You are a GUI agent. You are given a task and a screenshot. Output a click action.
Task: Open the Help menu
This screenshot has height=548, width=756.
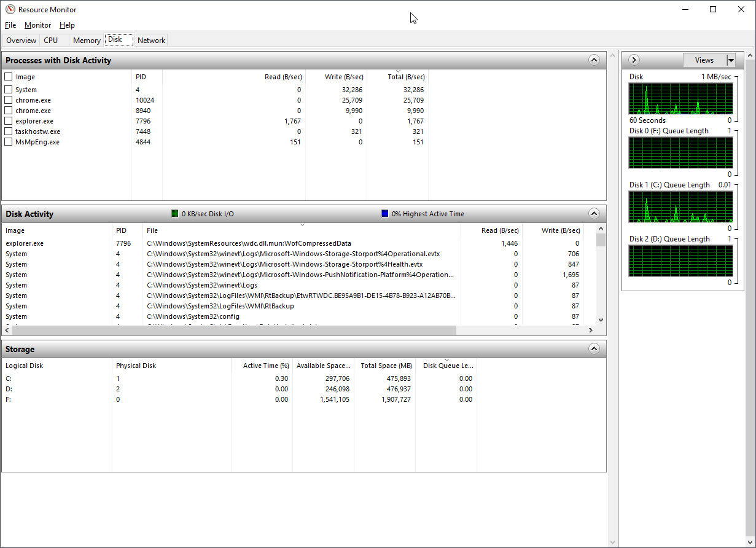tap(67, 25)
